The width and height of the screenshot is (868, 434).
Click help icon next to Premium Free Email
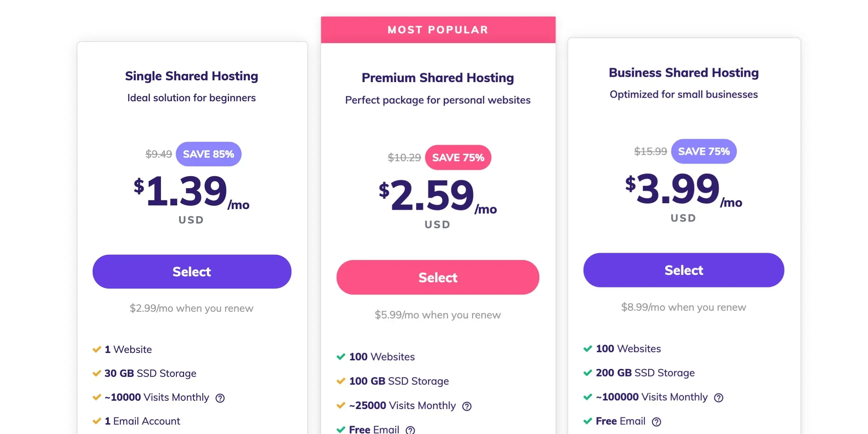[x=410, y=430]
